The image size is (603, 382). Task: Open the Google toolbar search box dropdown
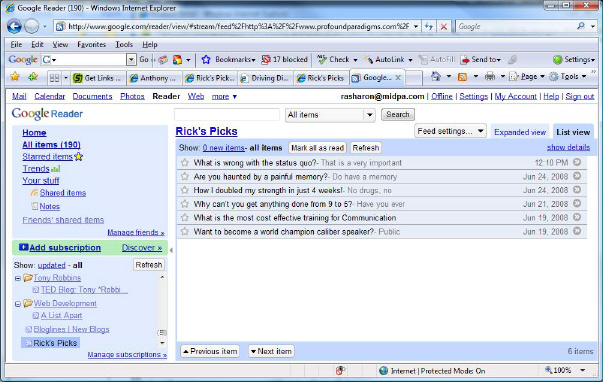pos(131,60)
